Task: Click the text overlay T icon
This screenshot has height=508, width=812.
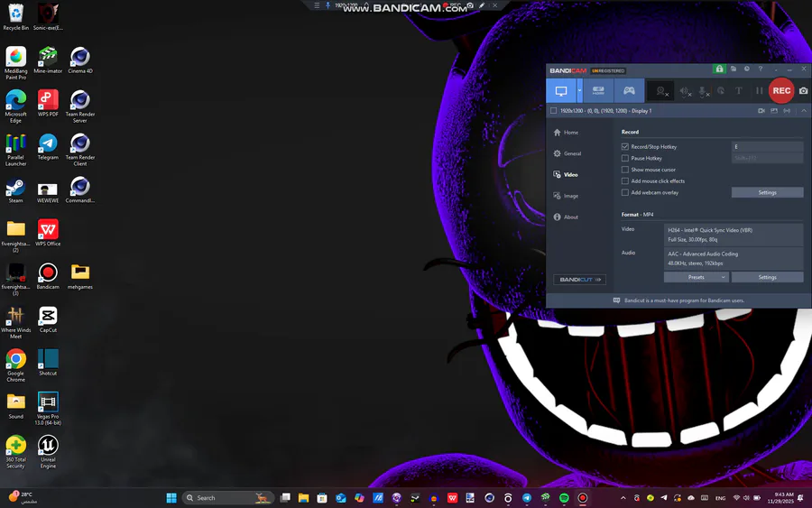Action: (x=739, y=90)
